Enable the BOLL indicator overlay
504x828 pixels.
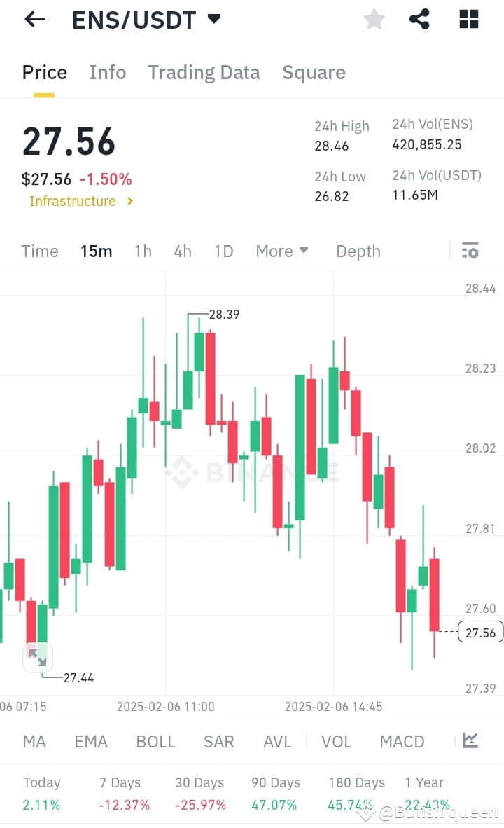point(155,741)
